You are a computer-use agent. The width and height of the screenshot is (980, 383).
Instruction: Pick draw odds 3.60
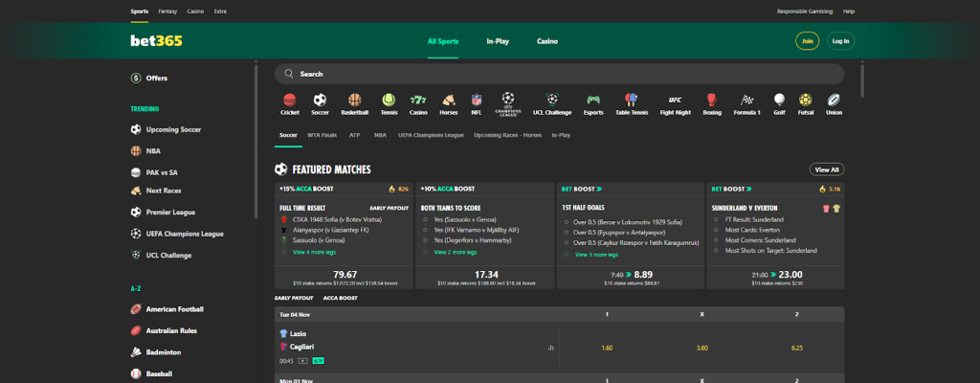pos(702,348)
